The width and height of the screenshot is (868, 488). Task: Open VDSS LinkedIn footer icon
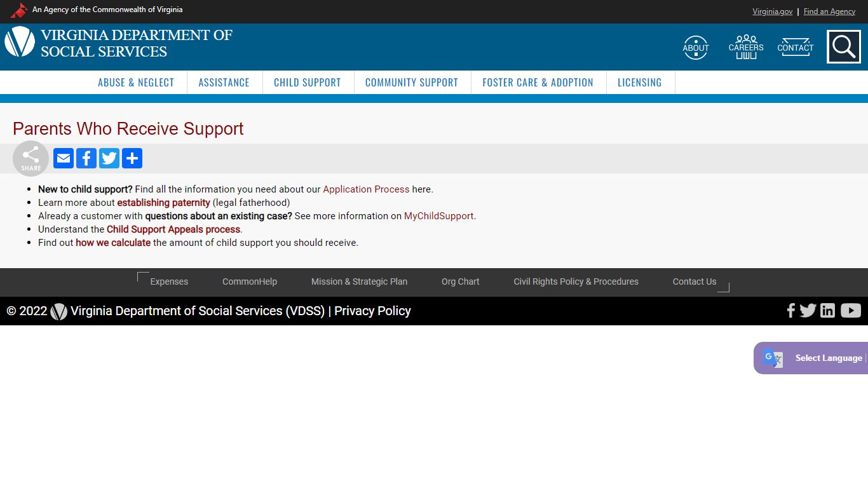(x=827, y=310)
